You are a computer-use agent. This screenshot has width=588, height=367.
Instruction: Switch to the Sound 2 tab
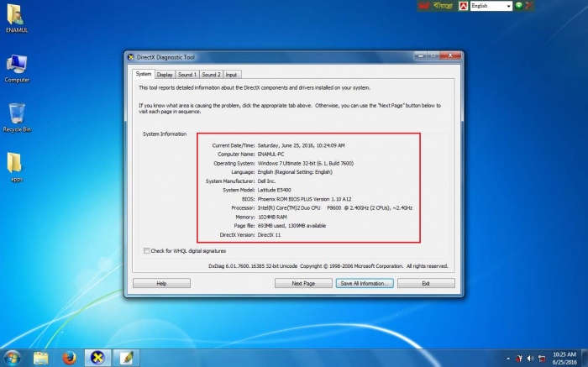[211, 75]
